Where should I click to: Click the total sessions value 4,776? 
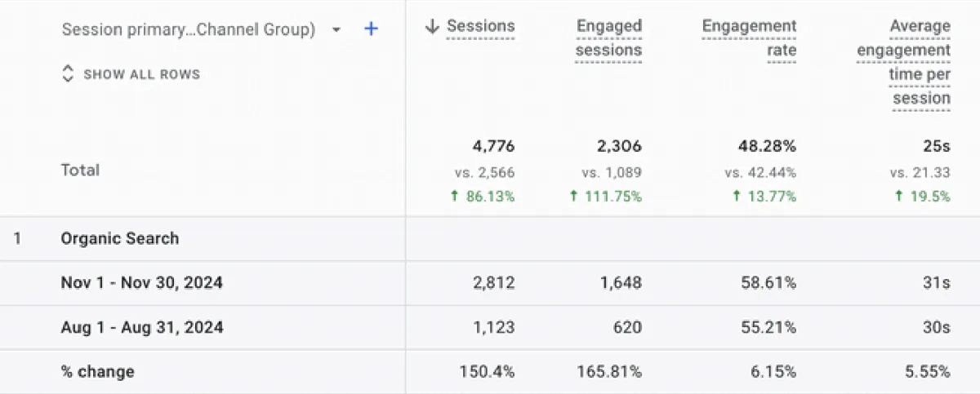(x=493, y=147)
